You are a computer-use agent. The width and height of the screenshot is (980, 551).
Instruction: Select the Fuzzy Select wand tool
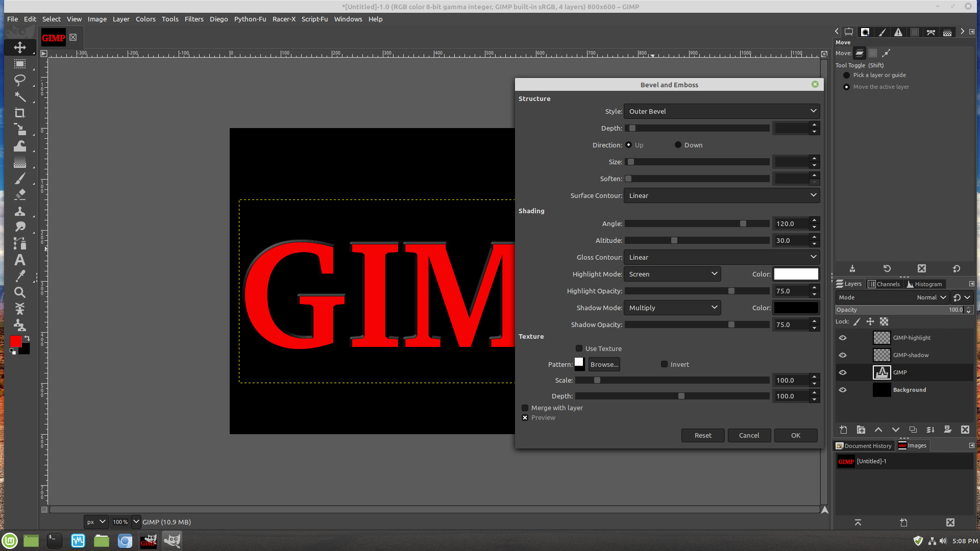tap(20, 96)
